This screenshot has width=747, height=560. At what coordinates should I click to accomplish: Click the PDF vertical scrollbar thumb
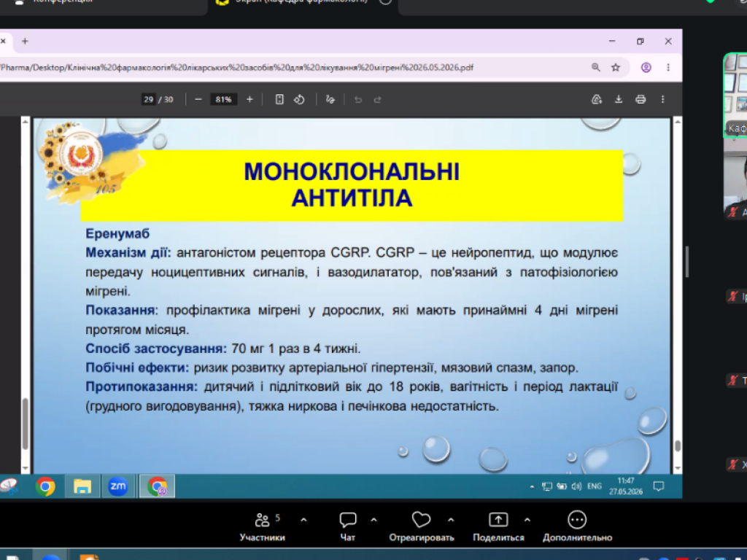678,446
